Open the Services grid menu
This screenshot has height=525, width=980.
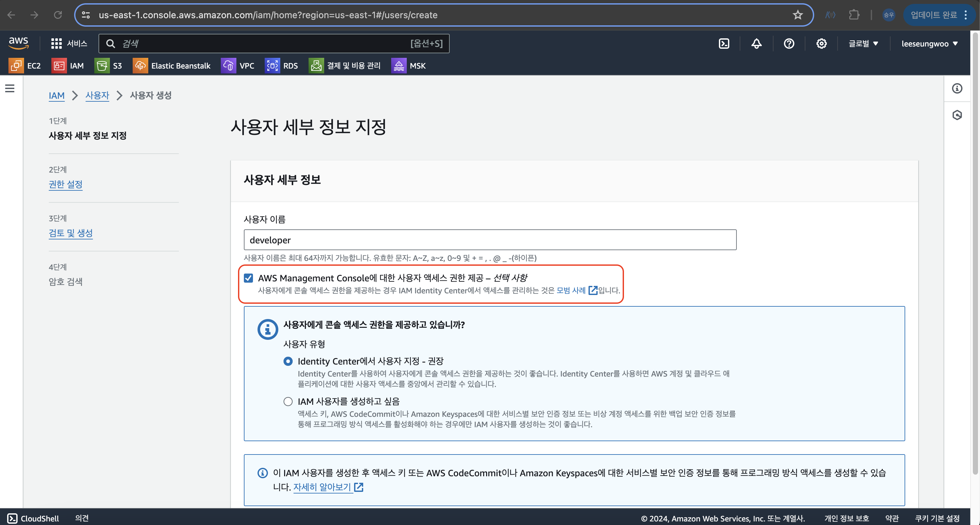(56, 44)
